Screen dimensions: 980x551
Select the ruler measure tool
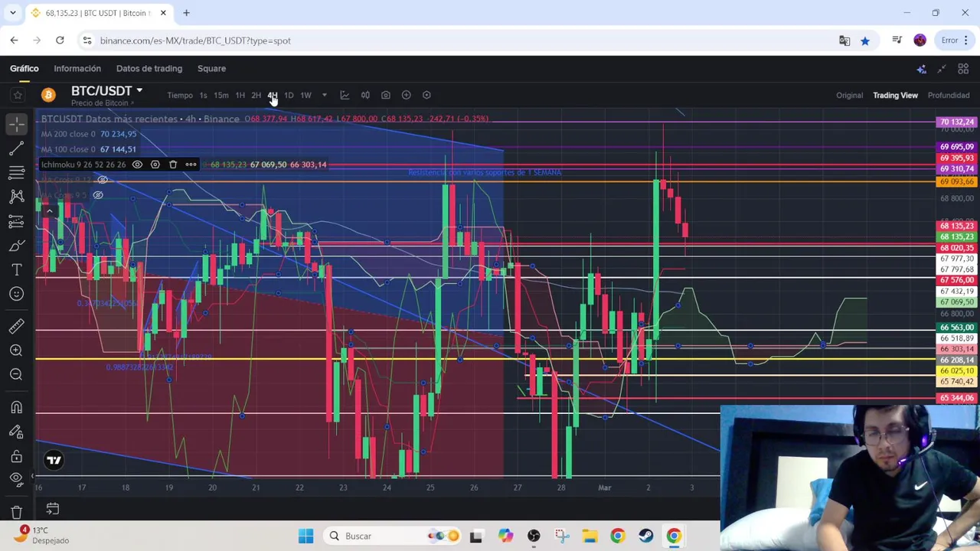[x=17, y=326]
